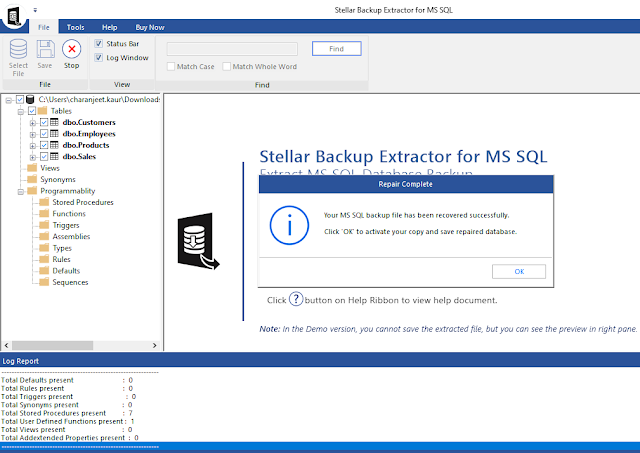Click 'Total Views present' log line
The width and height of the screenshot is (640, 453).
coord(67,429)
